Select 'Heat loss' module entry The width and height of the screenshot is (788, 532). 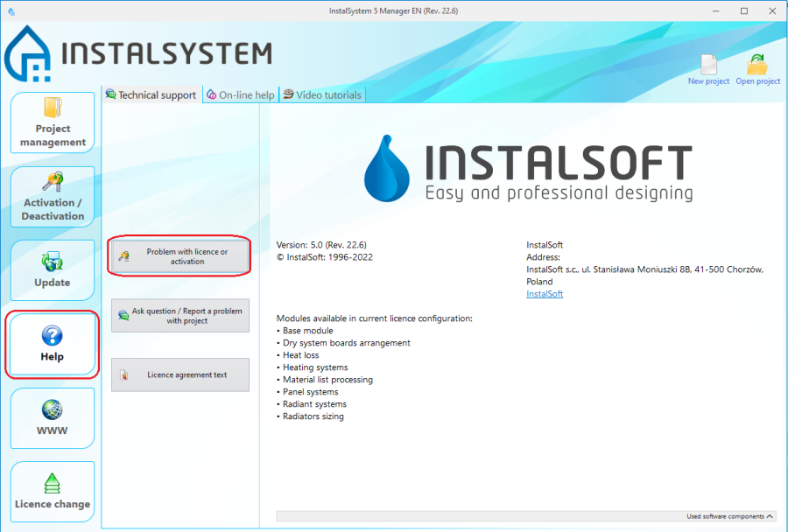click(300, 355)
